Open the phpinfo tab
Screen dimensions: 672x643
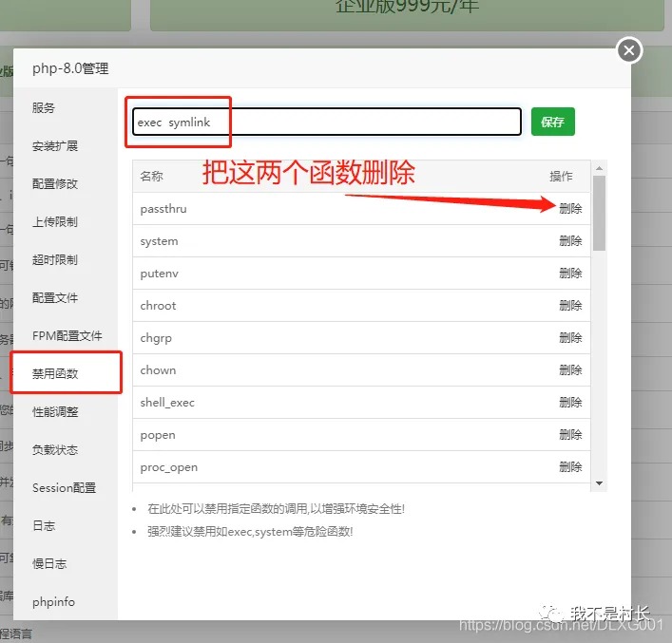tap(53, 602)
